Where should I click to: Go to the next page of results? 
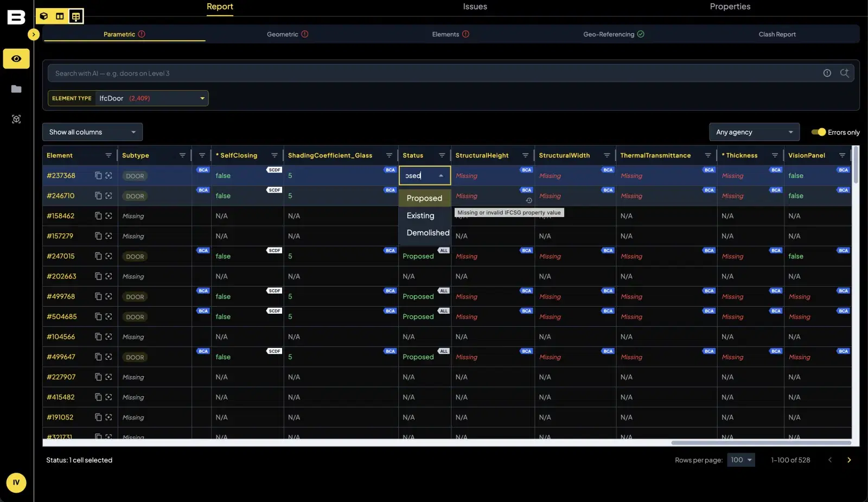click(x=849, y=460)
